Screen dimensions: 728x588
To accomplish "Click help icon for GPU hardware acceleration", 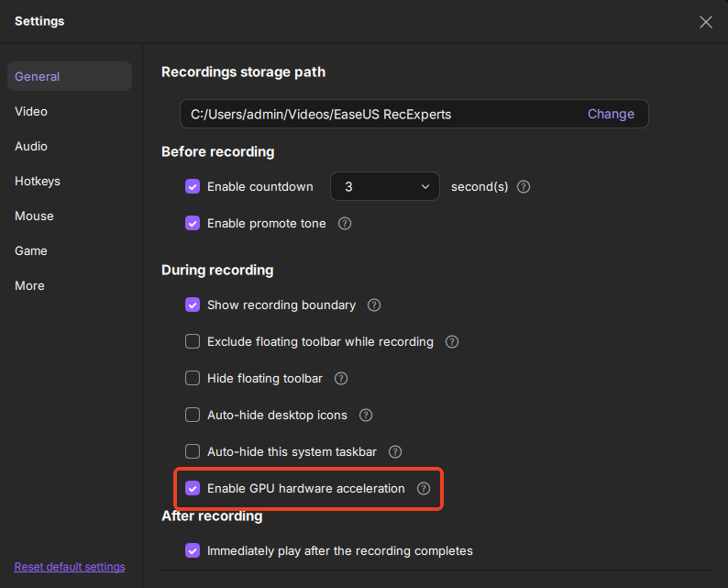I will (424, 488).
